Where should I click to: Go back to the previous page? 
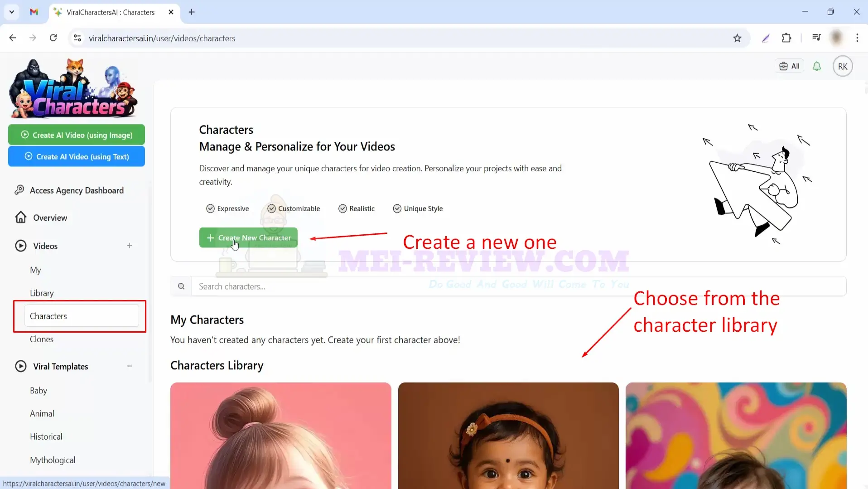(13, 38)
